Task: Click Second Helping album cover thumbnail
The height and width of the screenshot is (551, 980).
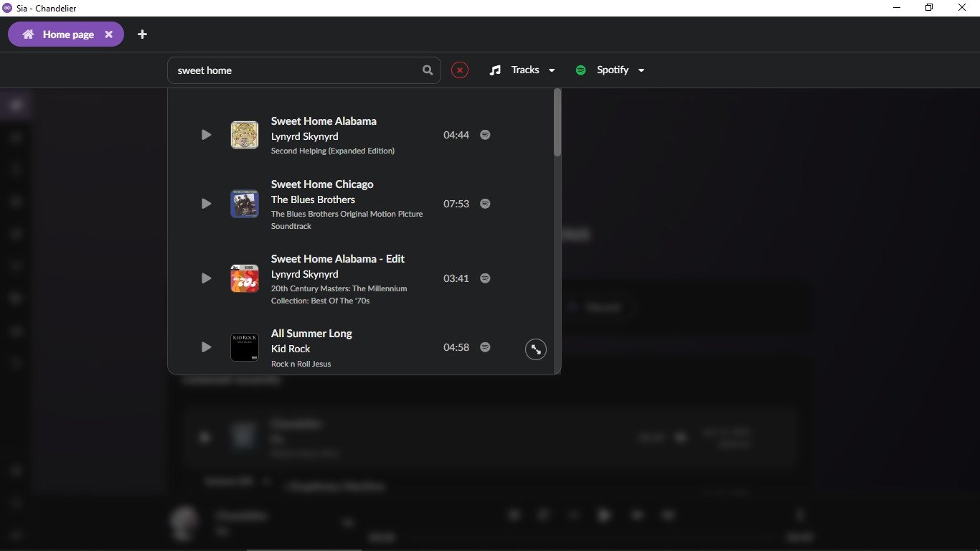Action: click(245, 135)
